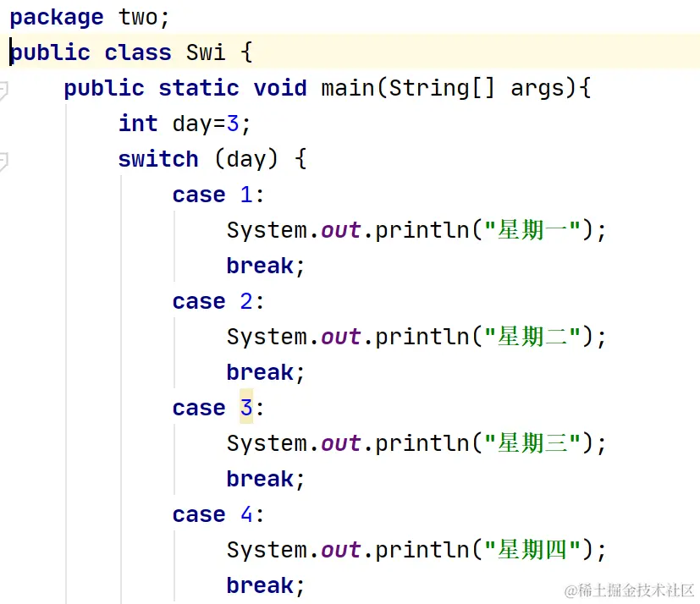Click "break;" under case 3
This screenshot has width=700, height=604.
266,479
